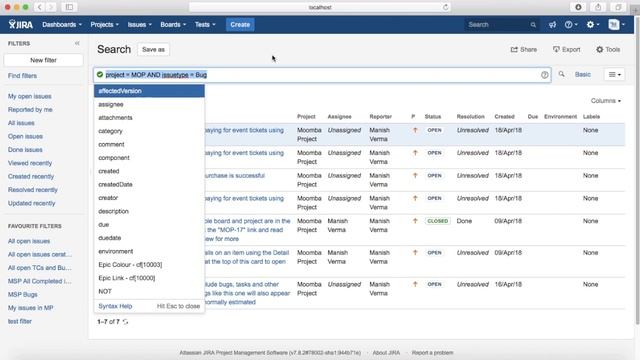Collapse the Filters sidebar
640x360 pixels.
point(77,43)
